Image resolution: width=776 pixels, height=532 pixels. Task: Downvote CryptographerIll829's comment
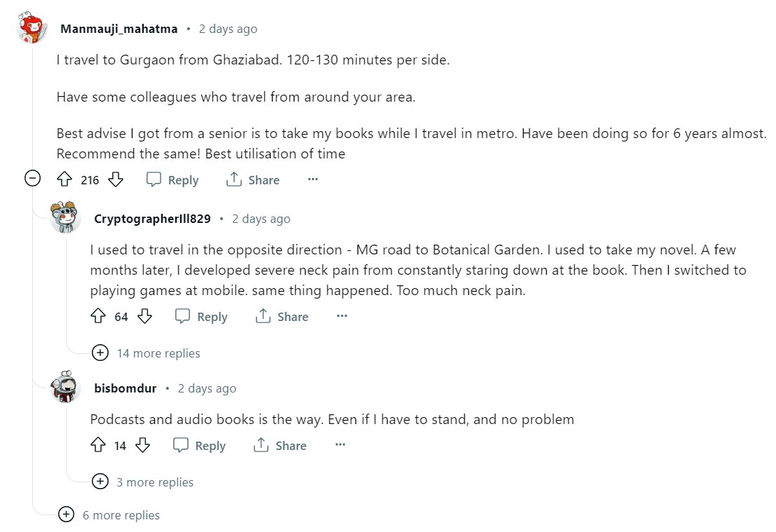tap(145, 317)
